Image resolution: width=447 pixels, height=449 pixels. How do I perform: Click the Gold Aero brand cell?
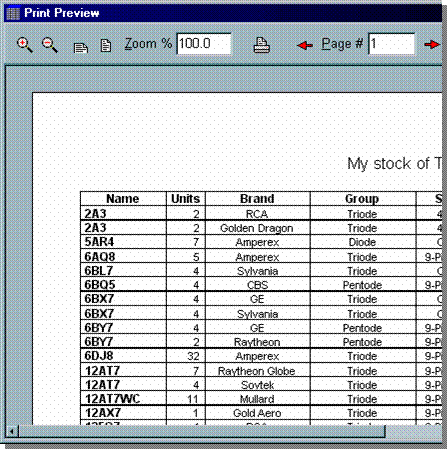pos(257,413)
